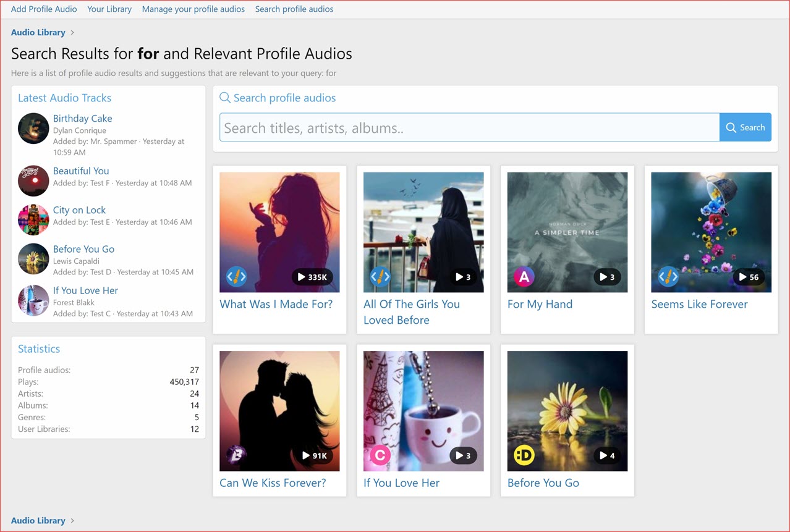The width and height of the screenshot is (790, 532).
Task: Click the source logo icon on "All Of The Girls You Loved Before"
Action: point(380,277)
